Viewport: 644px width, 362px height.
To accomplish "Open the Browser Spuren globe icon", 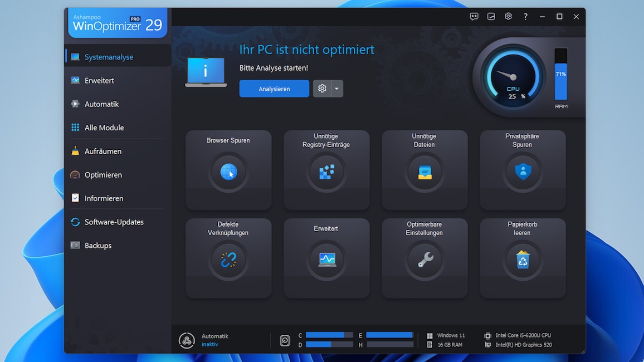I will click(x=228, y=172).
